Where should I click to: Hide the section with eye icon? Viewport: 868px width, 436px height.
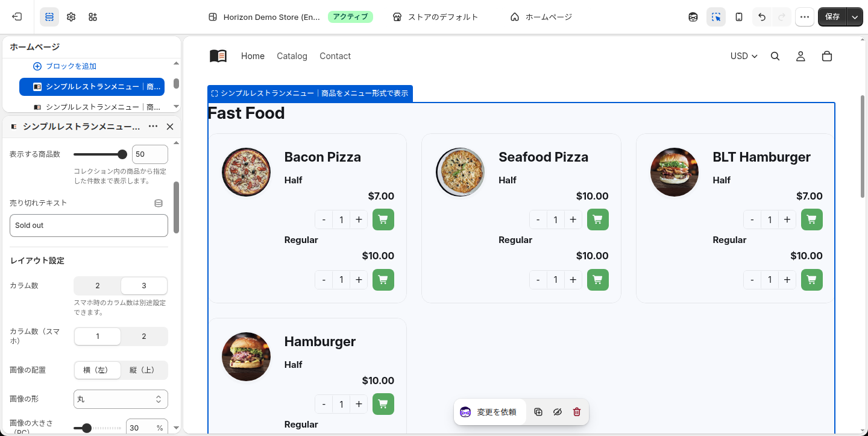tap(558, 412)
